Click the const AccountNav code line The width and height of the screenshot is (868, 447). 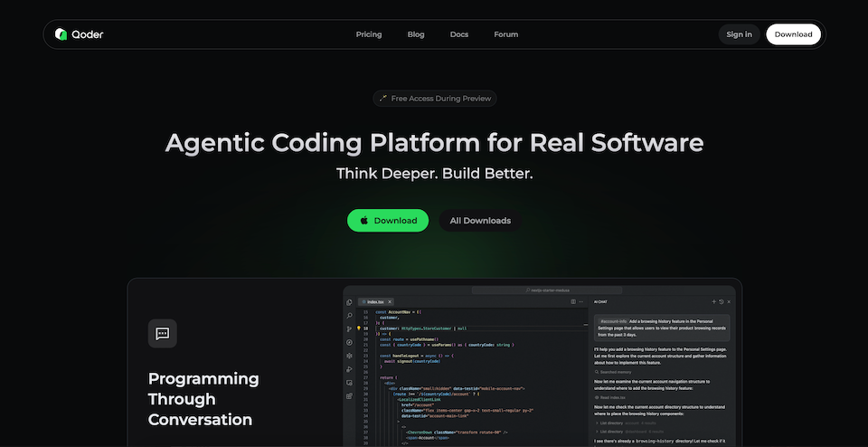pos(399,312)
